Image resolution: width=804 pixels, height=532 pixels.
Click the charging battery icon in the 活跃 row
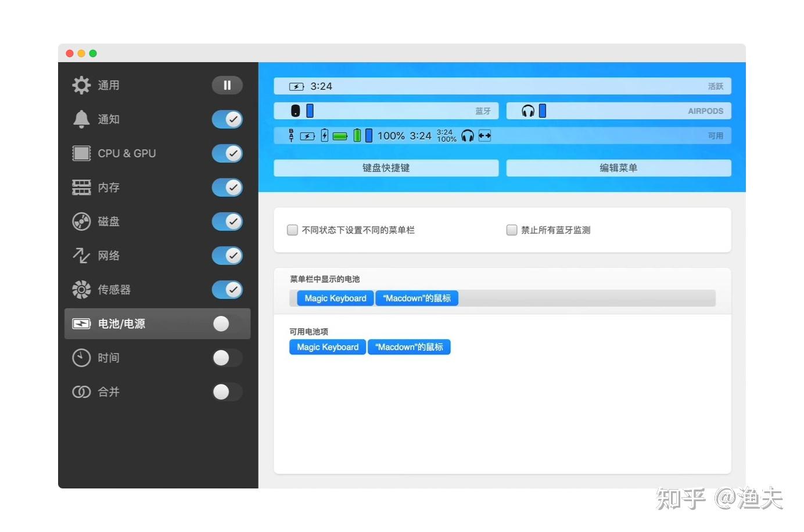pos(296,87)
